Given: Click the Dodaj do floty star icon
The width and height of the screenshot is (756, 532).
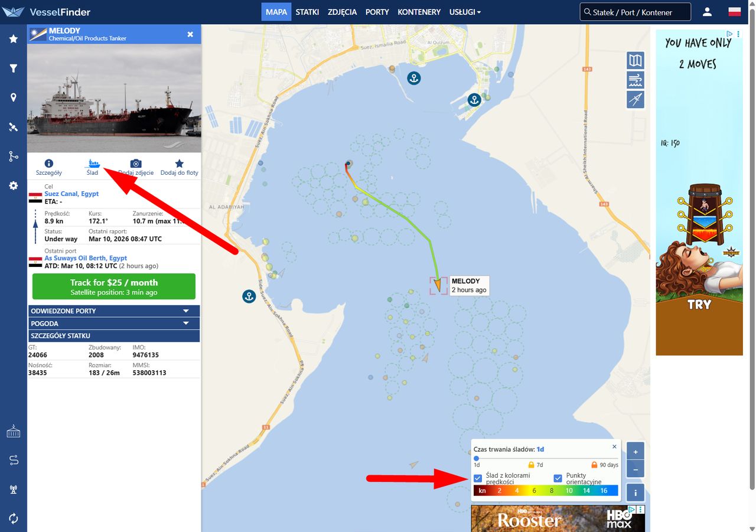Looking at the screenshot, I should pyautogui.click(x=180, y=164).
